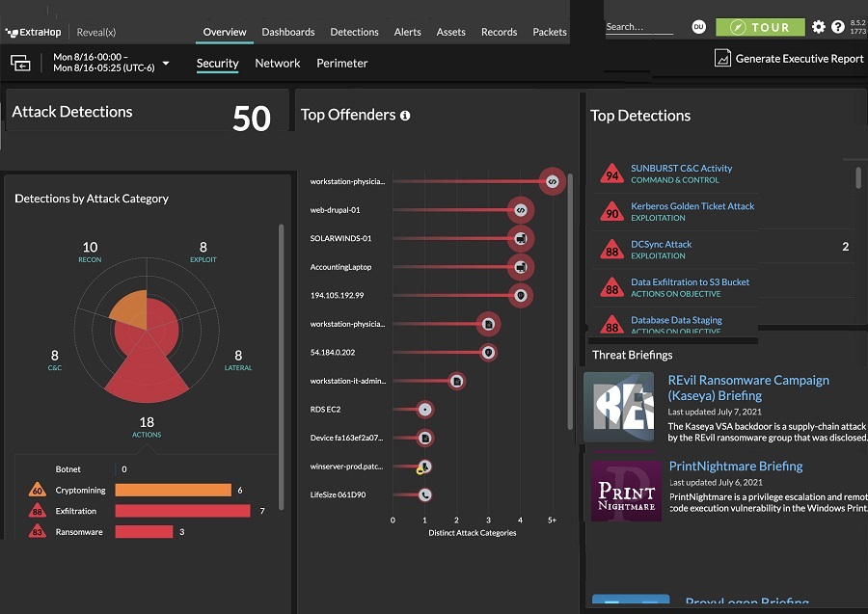Click the executive report chart icon
Image resolution: width=868 pixels, height=614 pixels.
[x=722, y=58]
